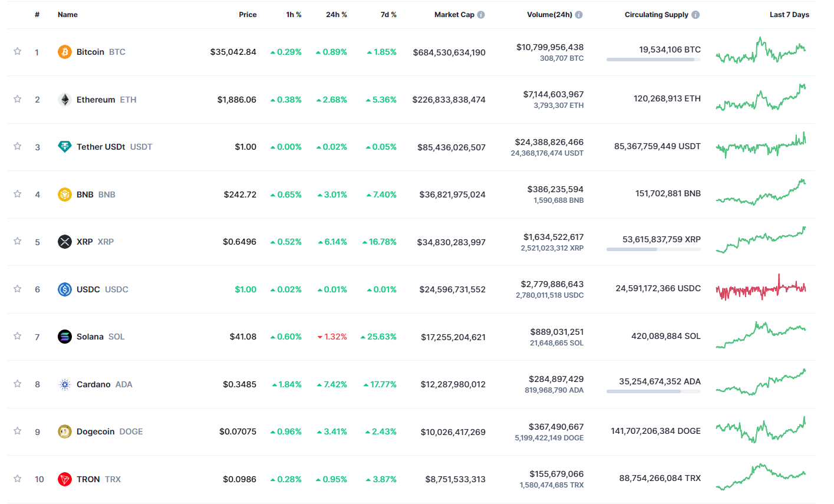Click Cardano's circulating supply progress bar
The width and height of the screenshot is (834, 504).
pyautogui.click(x=654, y=391)
